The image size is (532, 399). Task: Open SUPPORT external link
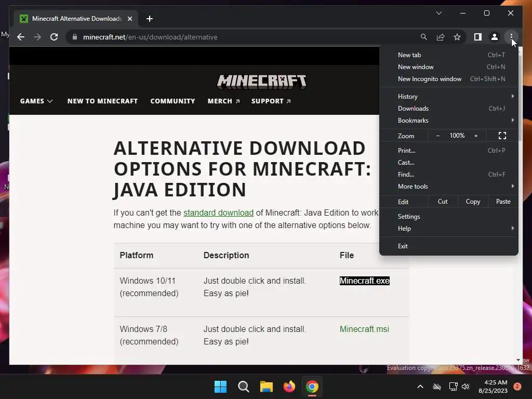271,101
